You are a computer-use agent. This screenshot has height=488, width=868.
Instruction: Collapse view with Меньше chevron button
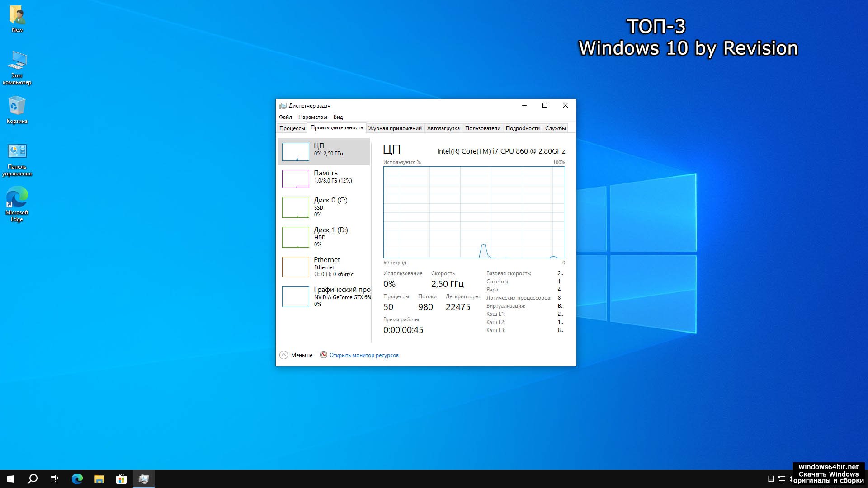(284, 355)
